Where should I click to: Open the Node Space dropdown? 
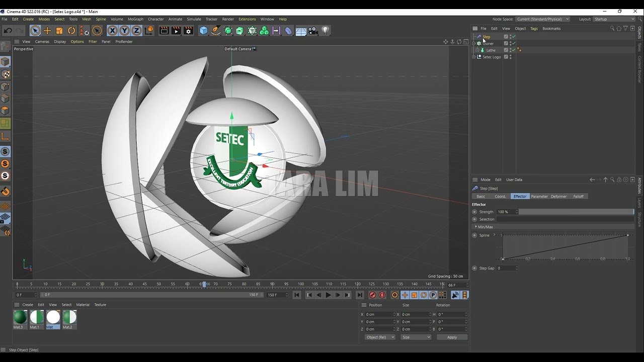click(x=543, y=19)
